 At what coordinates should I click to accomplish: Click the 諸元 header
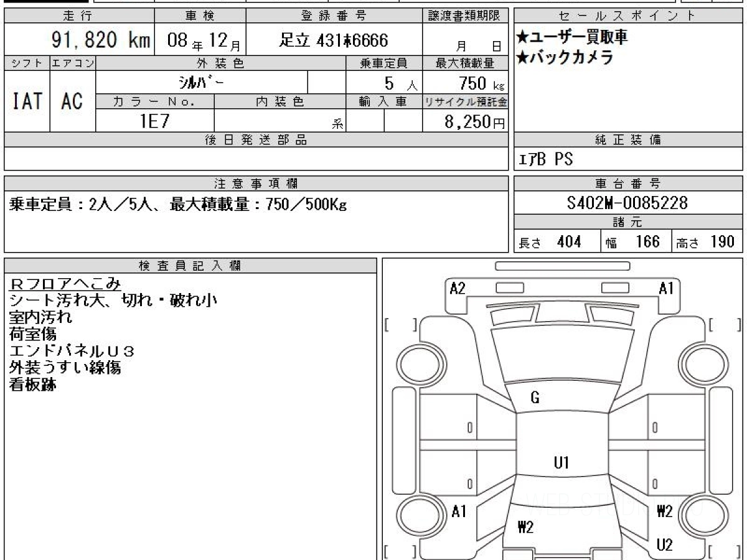(628, 222)
